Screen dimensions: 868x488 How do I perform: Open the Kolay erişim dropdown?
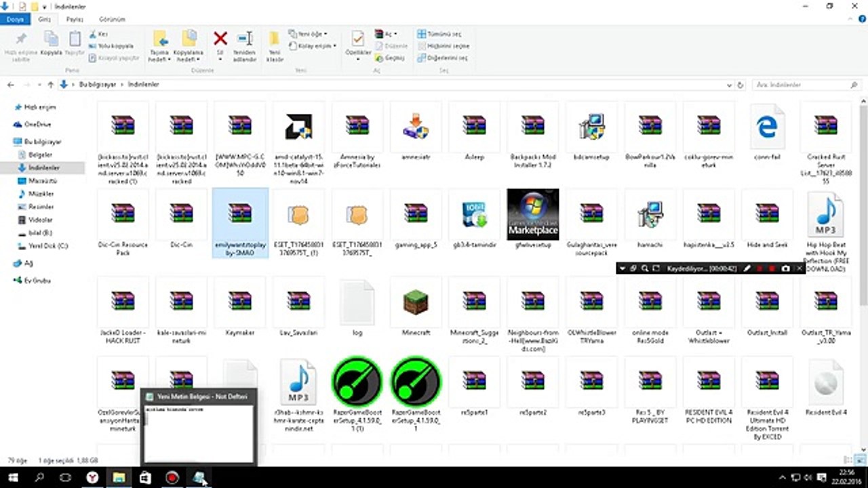point(312,45)
